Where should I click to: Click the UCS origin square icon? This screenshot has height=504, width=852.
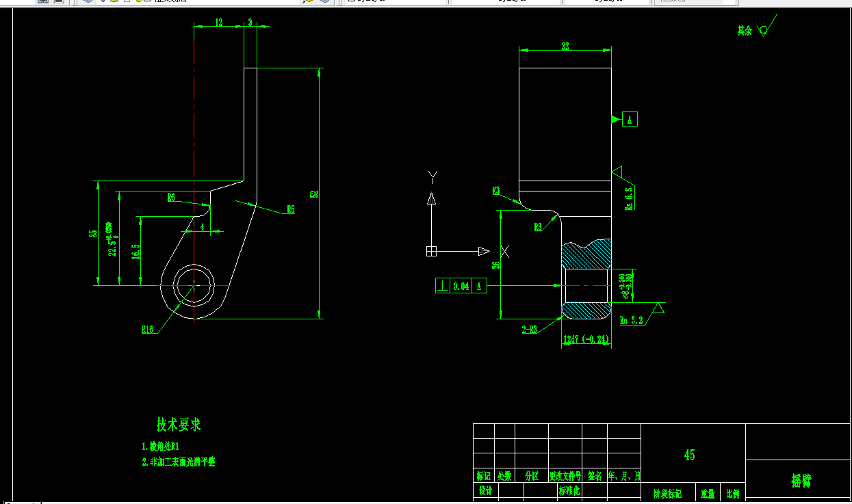pos(431,251)
